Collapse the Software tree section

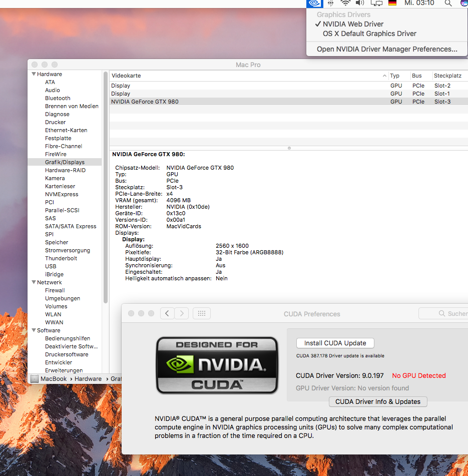[x=34, y=330]
